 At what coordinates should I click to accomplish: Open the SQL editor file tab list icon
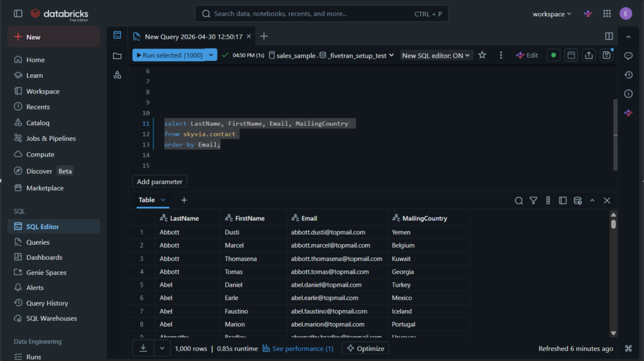(118, 35)
